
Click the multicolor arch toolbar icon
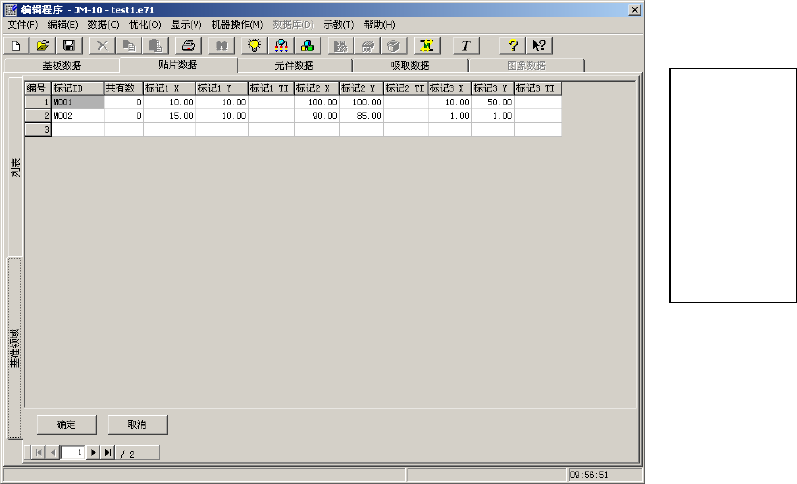[x=281, y=46]
